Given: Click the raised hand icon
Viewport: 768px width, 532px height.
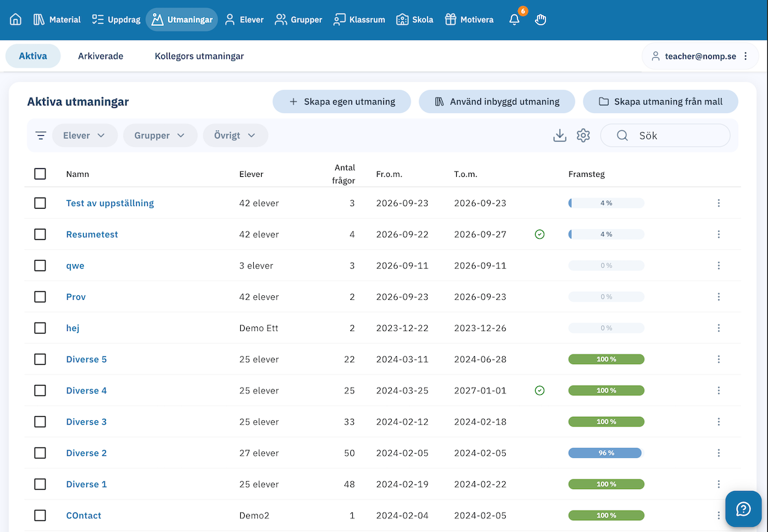Looking at the screenshot, I should click(540, 20).
